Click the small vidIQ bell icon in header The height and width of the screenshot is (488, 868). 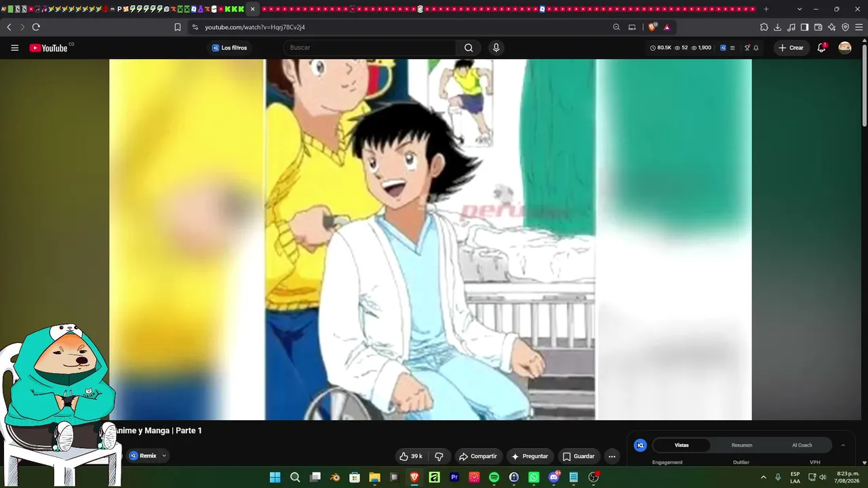756,48
